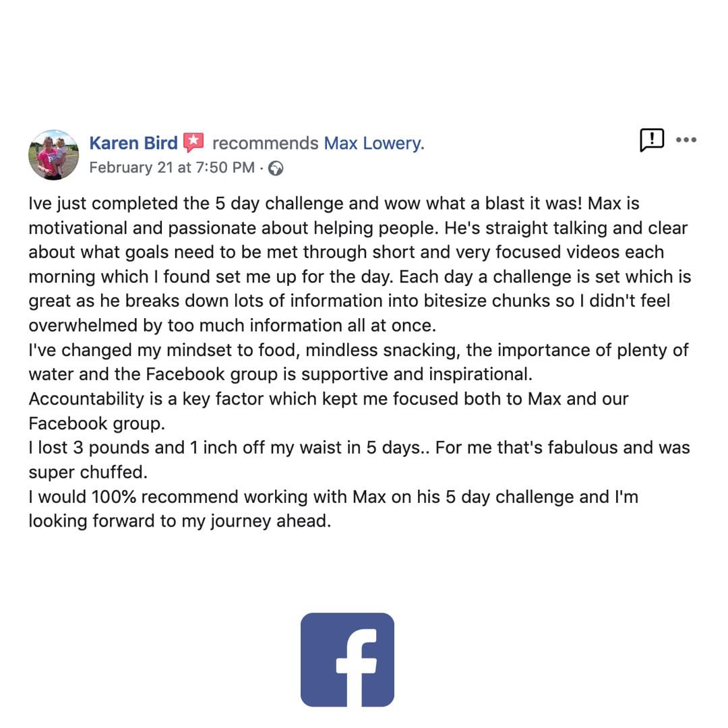
Task: Click the blue Facebook logo
Action: (347, 660)
